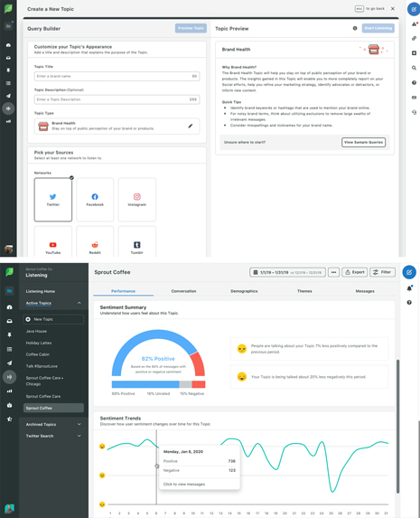Click View Sample Queries button
This screenshot has width=420, height=518.
click(x=363, y=143)
